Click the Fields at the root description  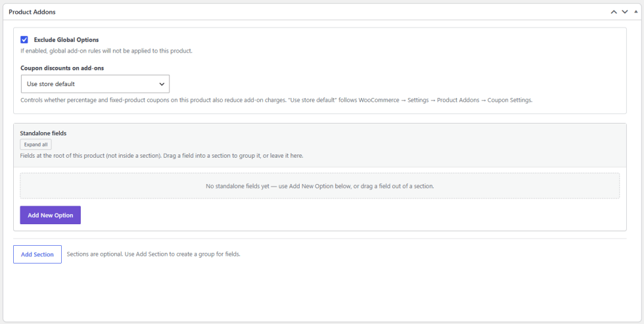tap(162, 156)
